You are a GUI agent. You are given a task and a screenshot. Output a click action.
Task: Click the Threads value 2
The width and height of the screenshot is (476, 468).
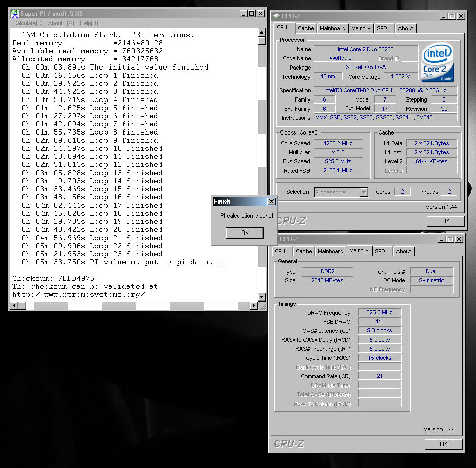click(x=449, y=192)
